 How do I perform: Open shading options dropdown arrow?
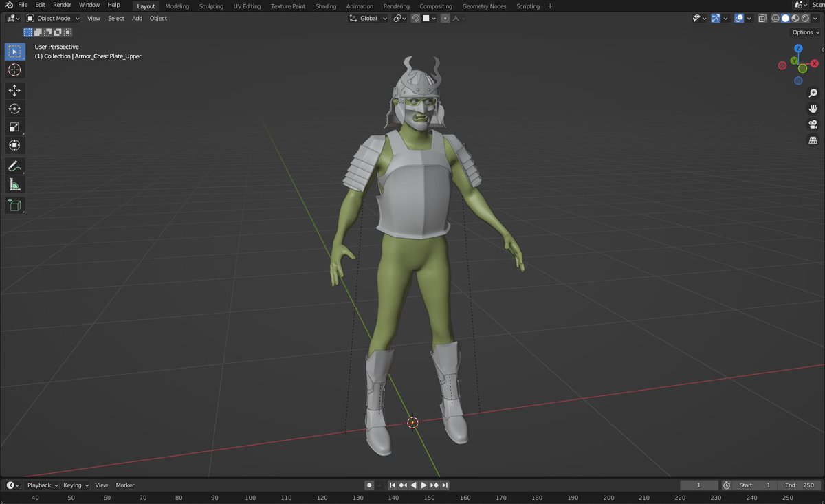coord(815,19)
